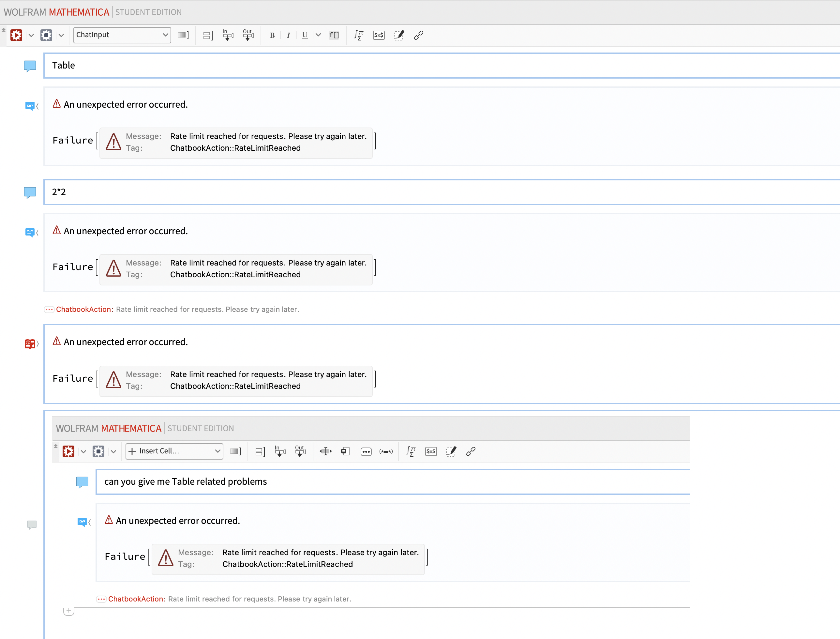Click the $x$ TeX input icon in the top toolbar
Viewport: 840px width, 639px height.
[x=379, y=35]
